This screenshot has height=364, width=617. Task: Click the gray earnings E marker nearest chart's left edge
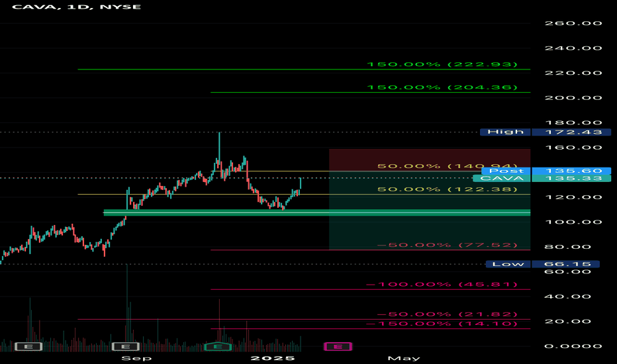pyautogui.click(x=28, y=346)
